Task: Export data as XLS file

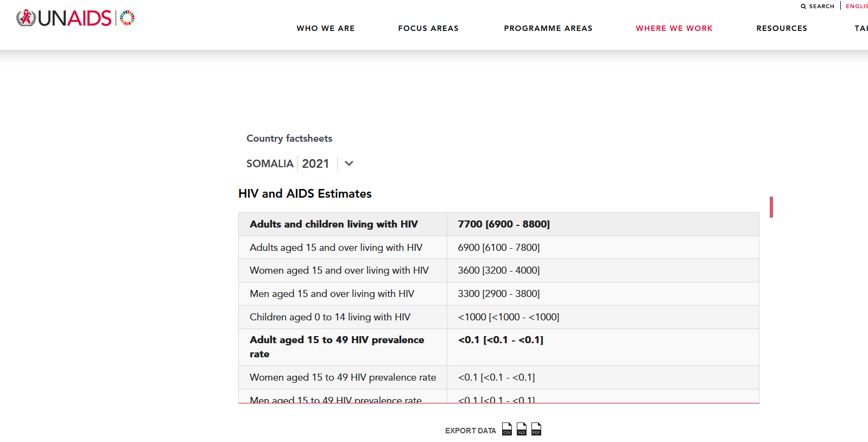Action: click(521, 429)
